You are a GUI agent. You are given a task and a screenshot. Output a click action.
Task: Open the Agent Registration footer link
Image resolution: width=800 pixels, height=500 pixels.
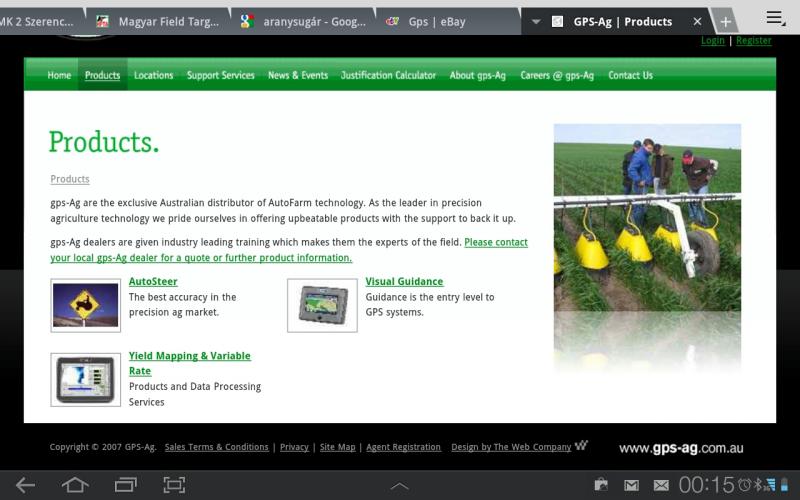point(403,447)
